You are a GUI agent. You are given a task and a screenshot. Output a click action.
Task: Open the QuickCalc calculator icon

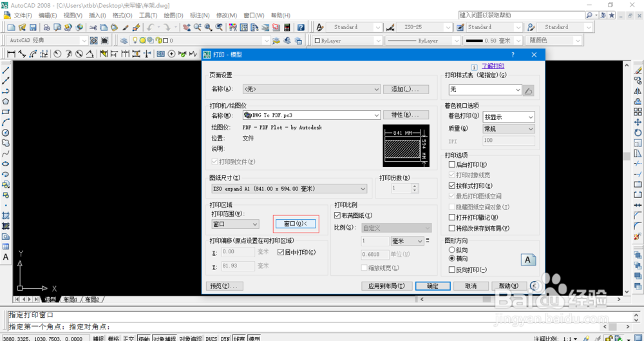[287, 28]
